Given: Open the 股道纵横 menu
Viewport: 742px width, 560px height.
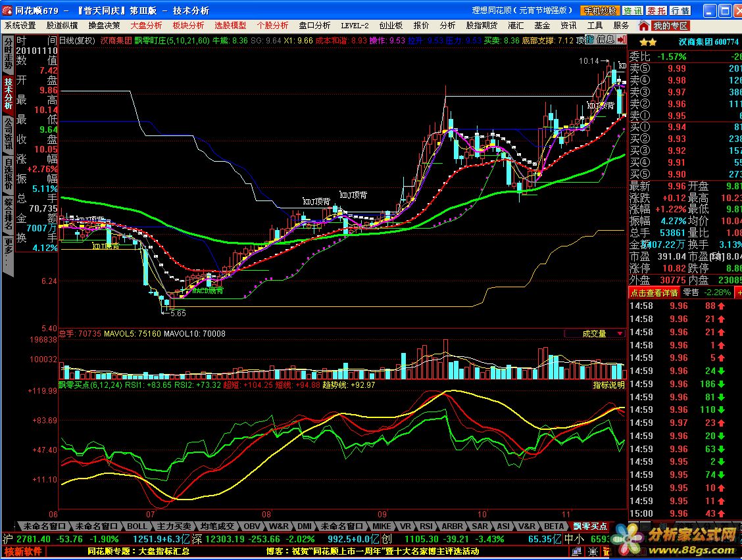Looking at the screenshot, I should tap(62, 26).
